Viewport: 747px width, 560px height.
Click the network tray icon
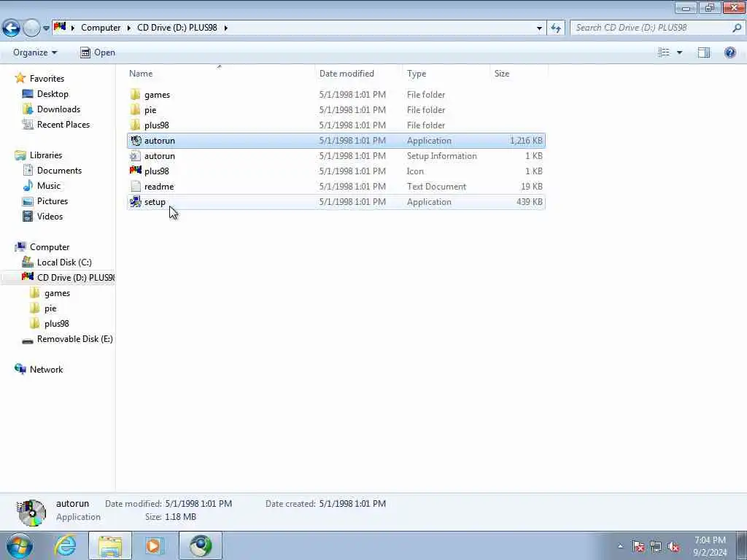(x=656, y=547)
